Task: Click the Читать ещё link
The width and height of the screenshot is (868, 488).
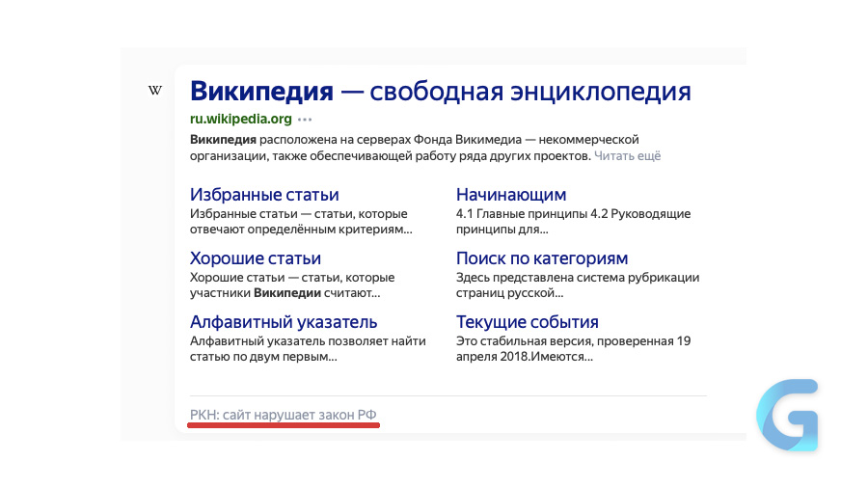Action: [x=627, y=156]
